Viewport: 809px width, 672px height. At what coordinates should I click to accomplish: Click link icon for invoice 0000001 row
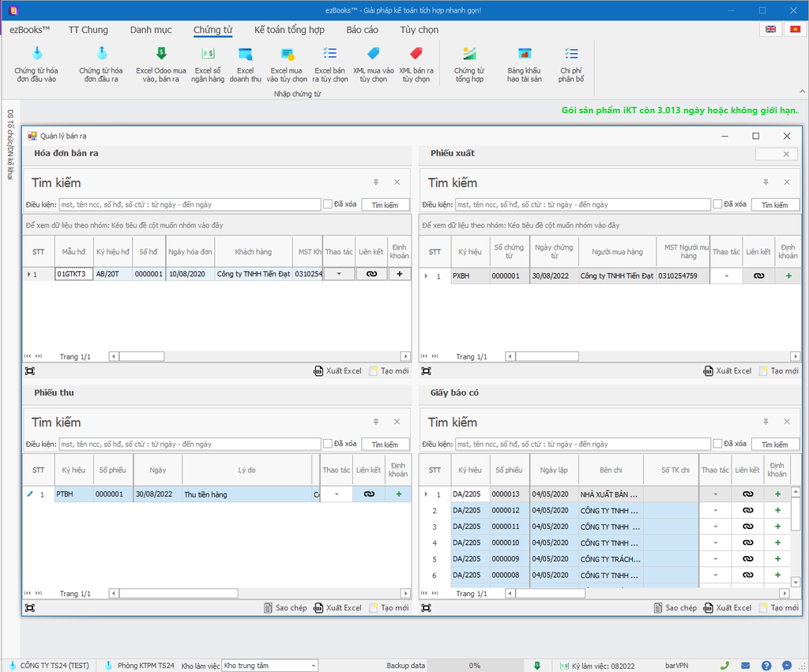coord(371,274)
